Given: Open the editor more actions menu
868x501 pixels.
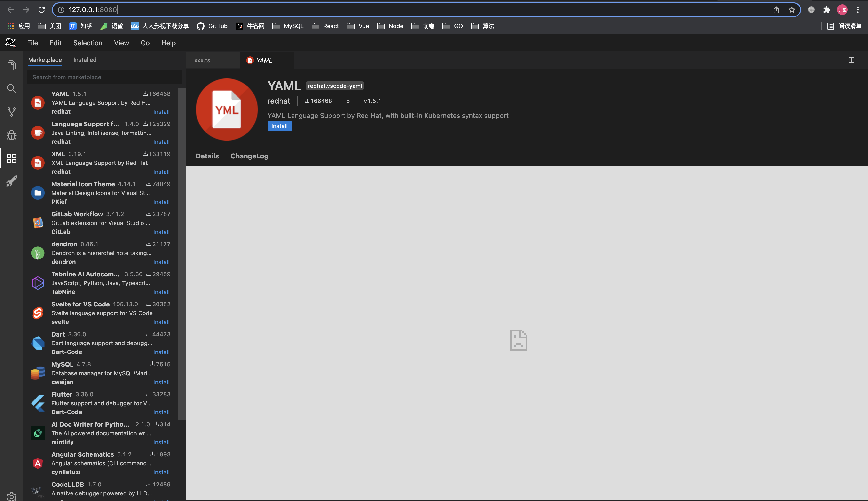Looking at the screenshot, I should 862,60.
